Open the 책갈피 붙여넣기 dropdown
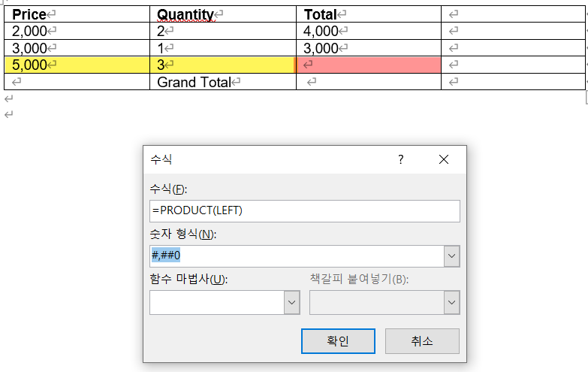Viewport: 588px width, 372px height. click(x=452, y=302)
